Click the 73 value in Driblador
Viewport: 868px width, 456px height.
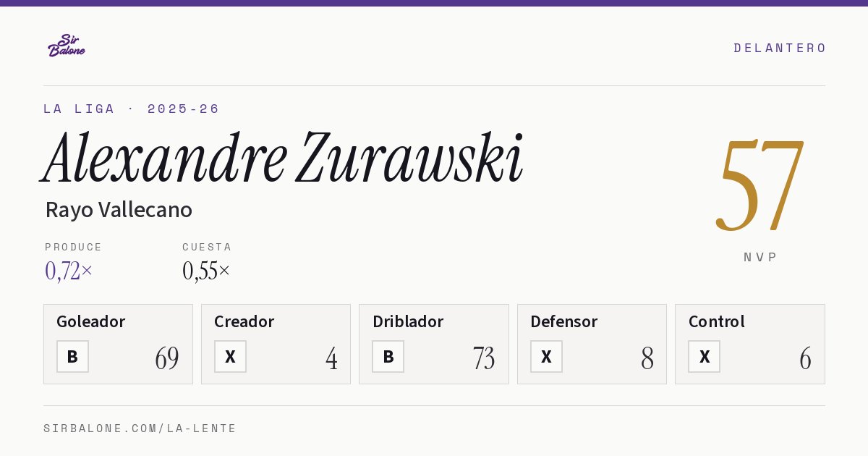(483, 358)
